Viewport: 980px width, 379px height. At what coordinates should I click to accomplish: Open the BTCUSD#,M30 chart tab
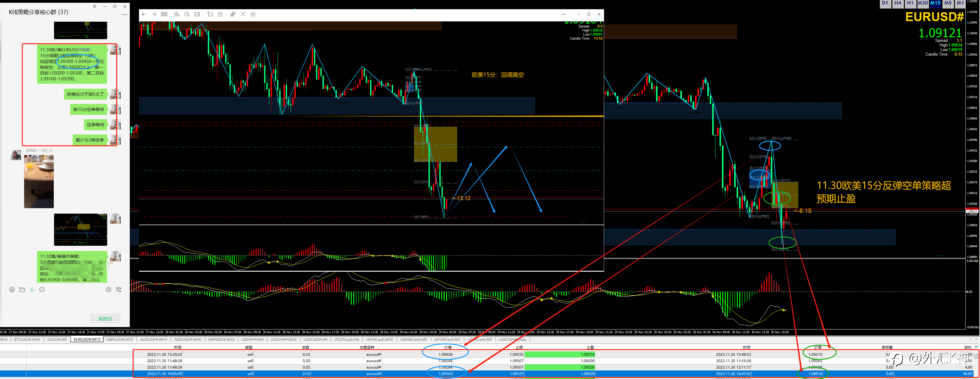pyautogui.click(x=27, y=339)
